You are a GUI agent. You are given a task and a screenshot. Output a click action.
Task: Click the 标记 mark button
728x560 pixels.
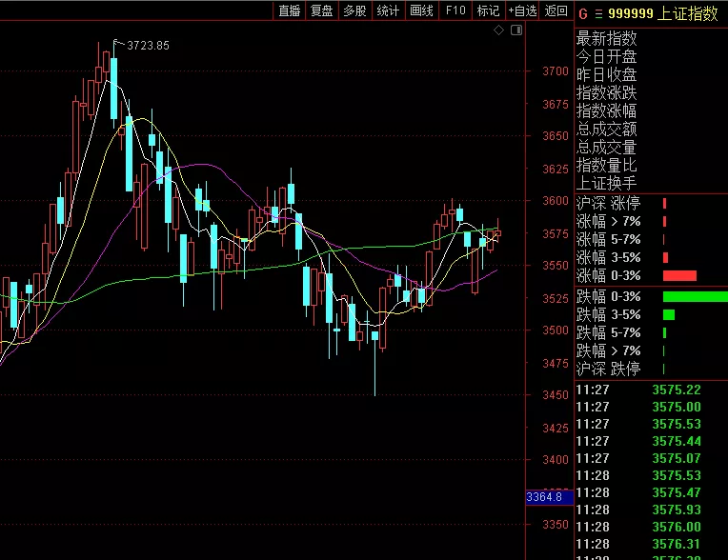click(489, 10)
